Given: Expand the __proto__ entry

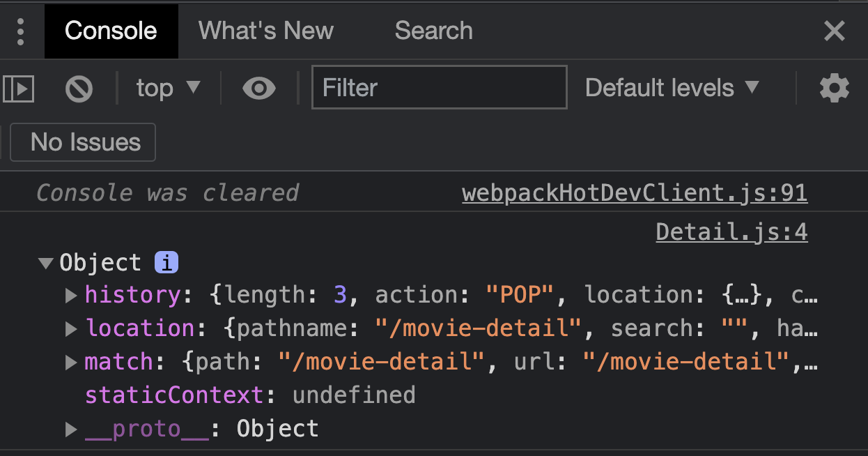Looking at the screenshot, I should 71,429.
